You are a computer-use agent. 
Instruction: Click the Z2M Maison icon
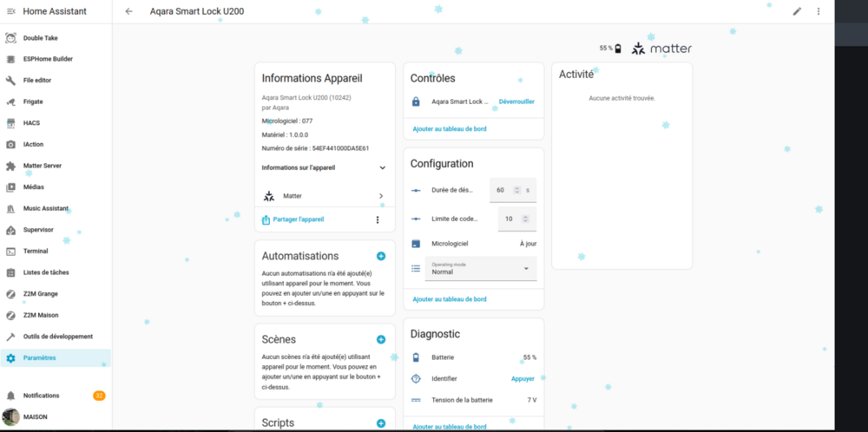click(x=10, y=315)
